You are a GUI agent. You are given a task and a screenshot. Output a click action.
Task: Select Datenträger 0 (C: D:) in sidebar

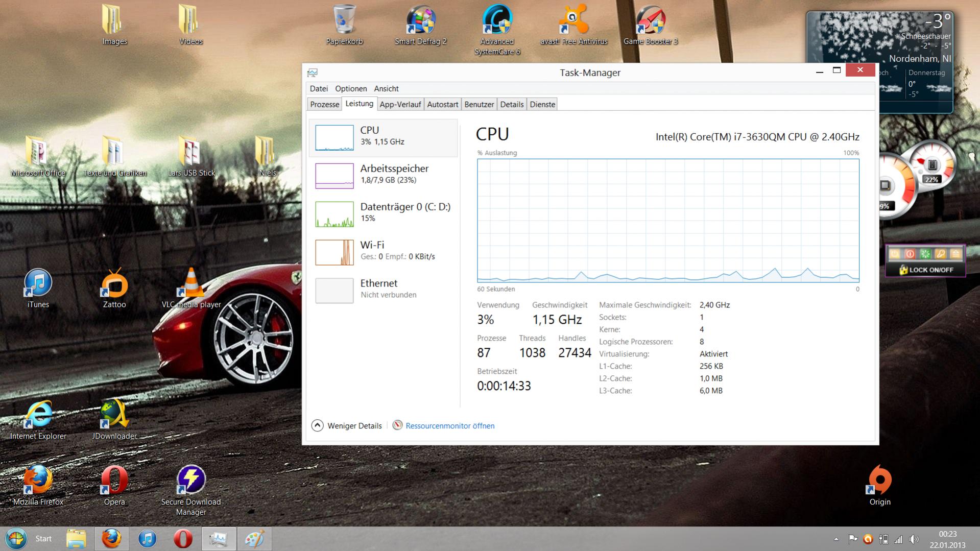384,214
